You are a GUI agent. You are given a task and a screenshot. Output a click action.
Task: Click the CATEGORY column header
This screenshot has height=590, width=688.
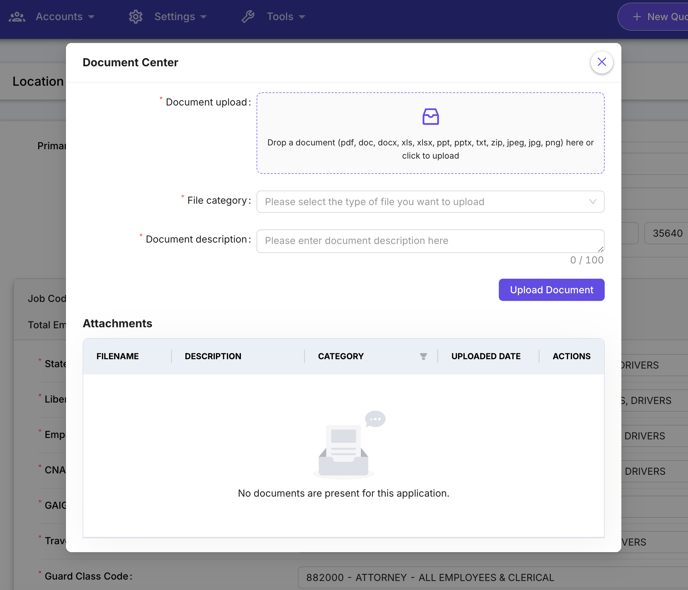pos(341,356)
